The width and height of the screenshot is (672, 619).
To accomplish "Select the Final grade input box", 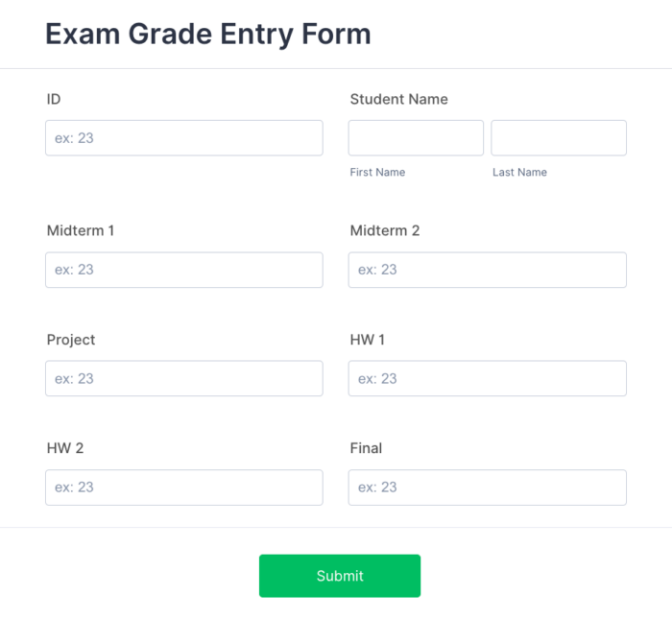I will [x=487, y=488].
